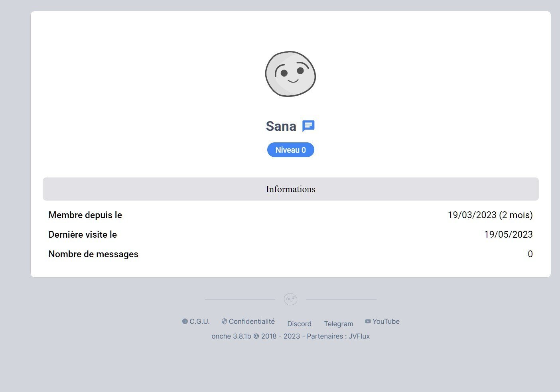Click the YouTube play icon in footer
The image size is (560, 392).
[368, 321]
